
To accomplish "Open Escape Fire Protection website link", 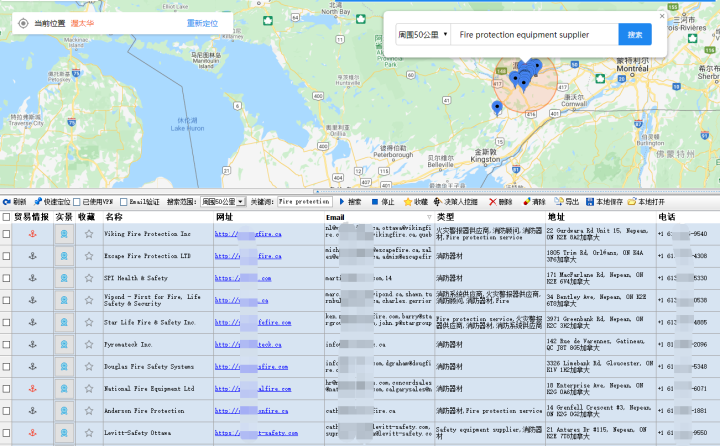I will click(x=248, y=256).
